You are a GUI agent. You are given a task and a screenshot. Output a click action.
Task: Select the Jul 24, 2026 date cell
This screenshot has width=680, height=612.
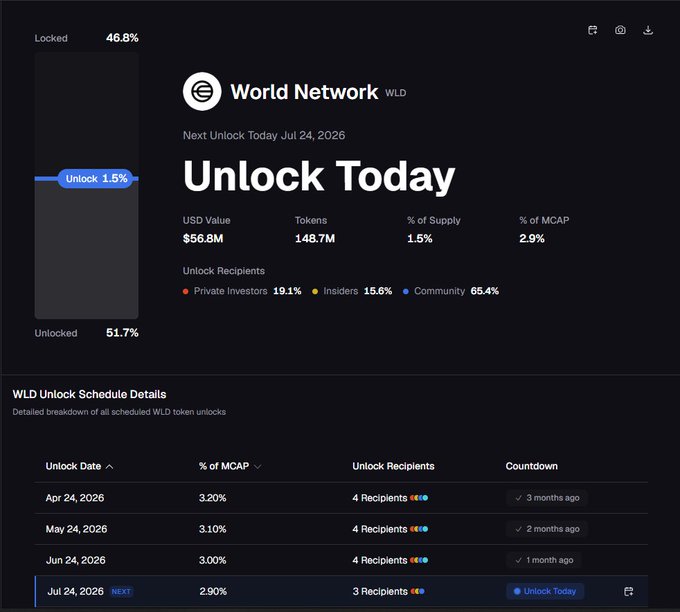[75, 592]
